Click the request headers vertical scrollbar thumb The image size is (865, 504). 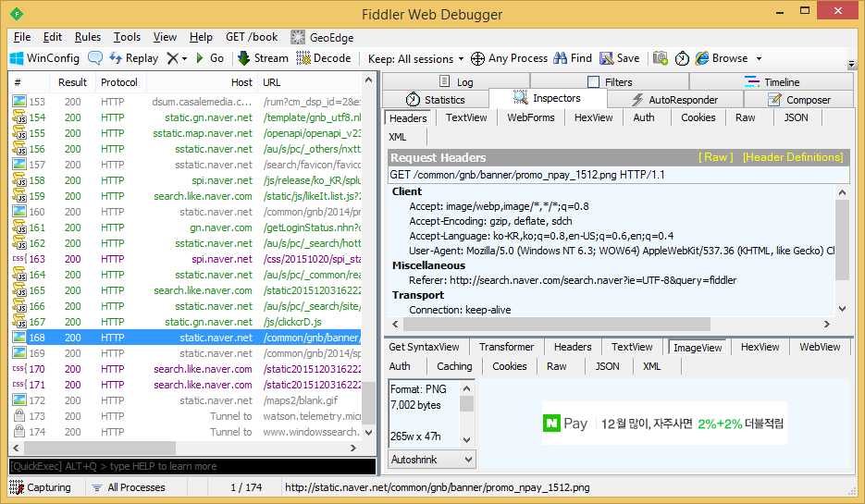(x=842, y=240)
